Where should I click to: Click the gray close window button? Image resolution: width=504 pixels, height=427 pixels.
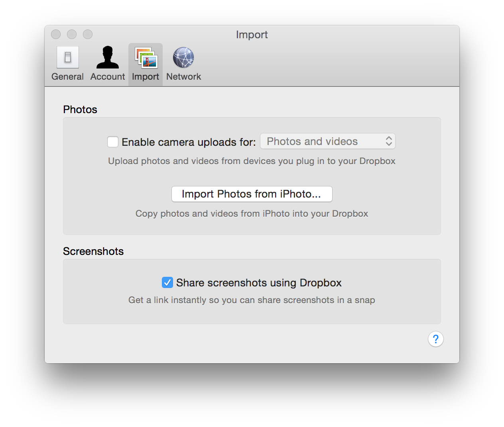click(x=56, y=35)
